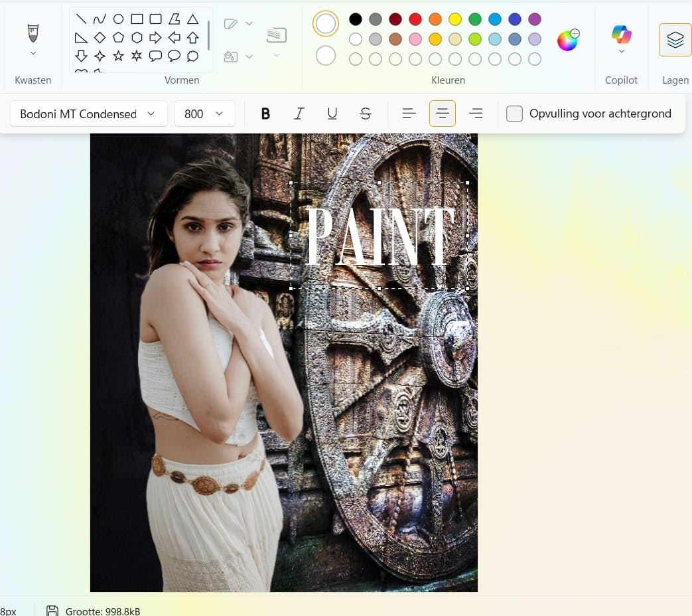The width and height of the screenshot is (692, 616).
Task: Select secondary color 2 circle
Action: 326,56
